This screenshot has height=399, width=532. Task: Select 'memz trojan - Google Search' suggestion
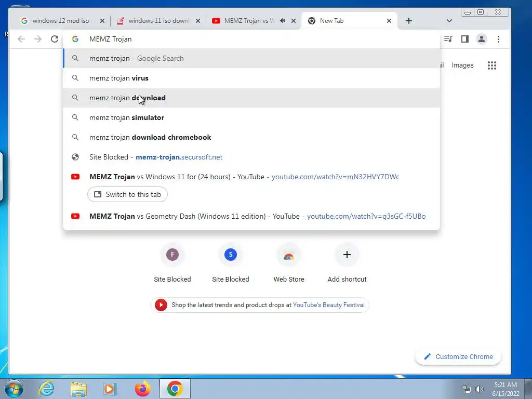coord(251,58)
